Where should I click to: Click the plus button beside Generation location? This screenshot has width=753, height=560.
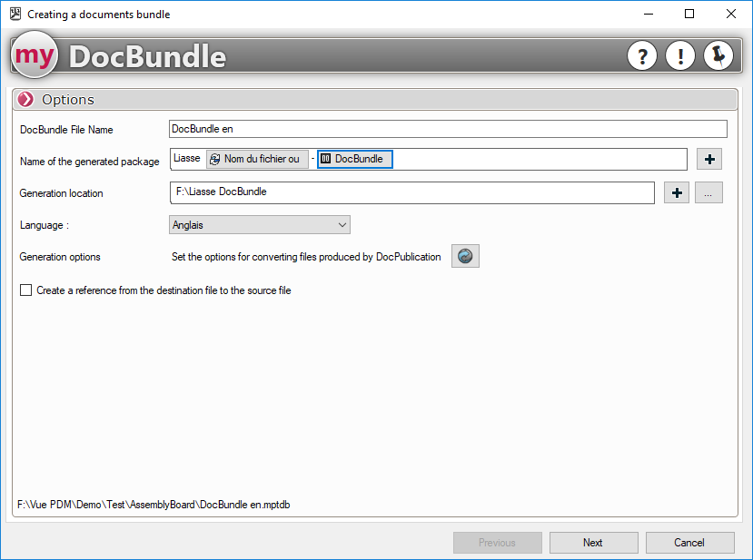coord(677,193)
